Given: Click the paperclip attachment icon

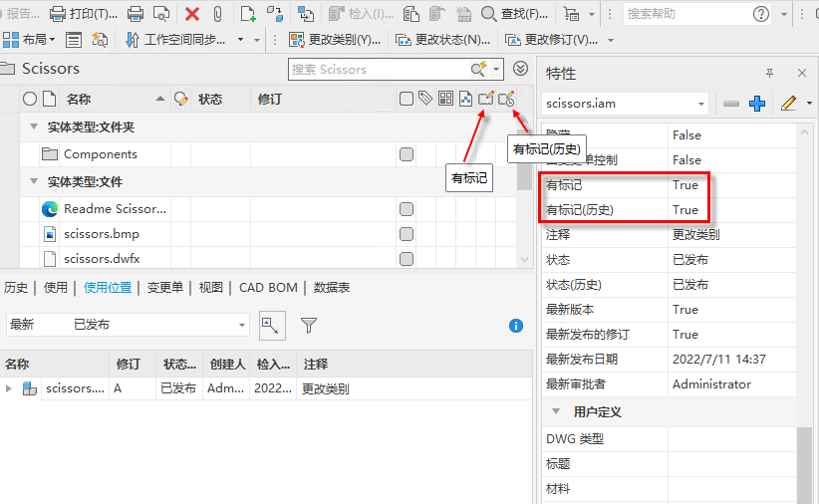Looking at the screenshot, I should [218, 14].
